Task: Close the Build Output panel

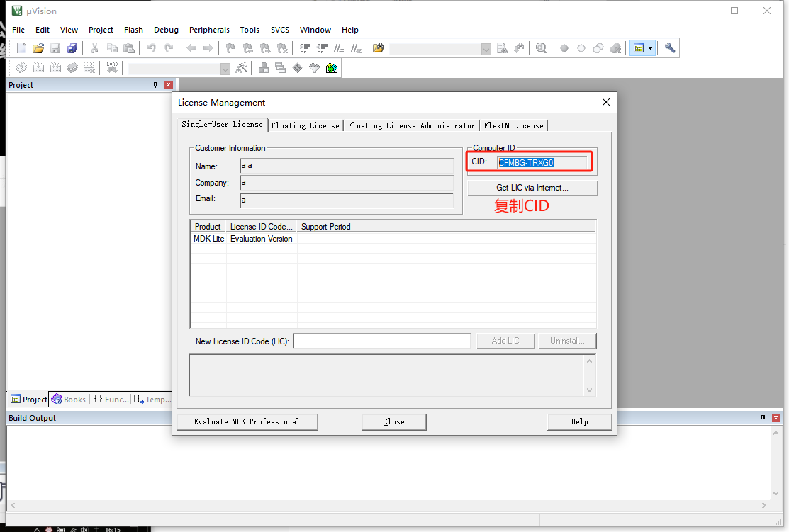Action: click(776, 418)
